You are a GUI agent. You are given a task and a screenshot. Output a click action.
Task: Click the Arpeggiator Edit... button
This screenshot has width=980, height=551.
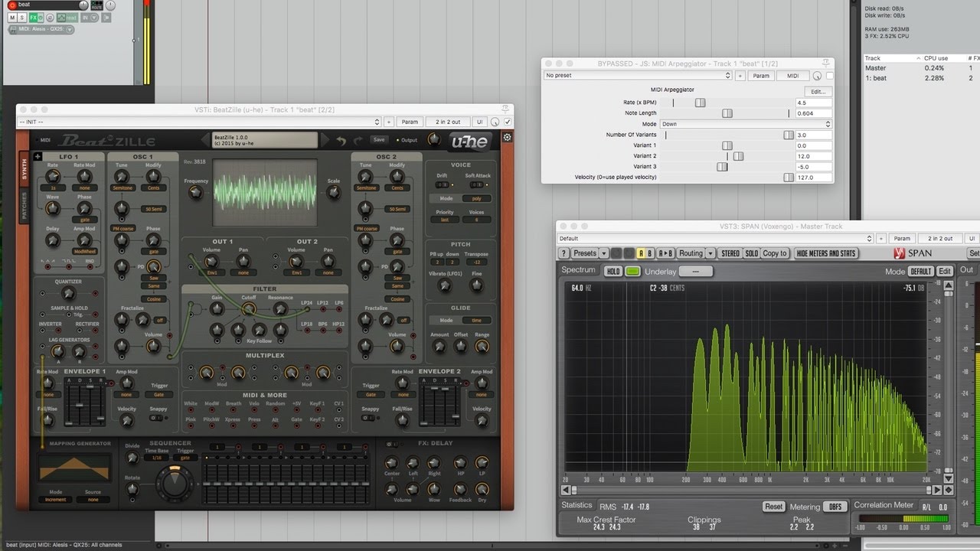(818, 91)
